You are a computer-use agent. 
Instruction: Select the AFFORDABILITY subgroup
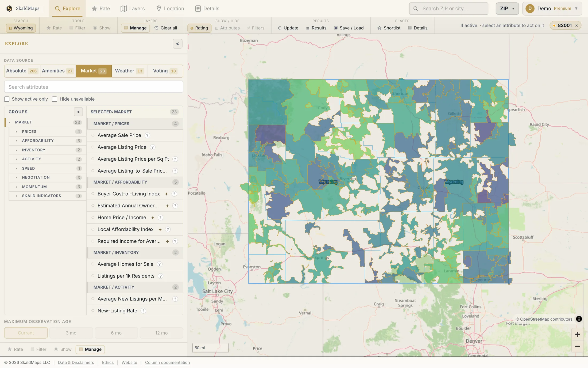47,141
